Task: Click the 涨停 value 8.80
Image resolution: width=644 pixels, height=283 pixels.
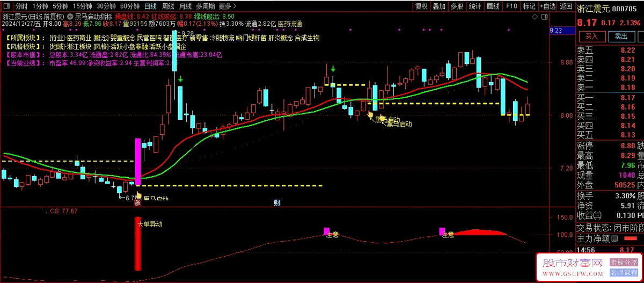Action: click(627, 146)
